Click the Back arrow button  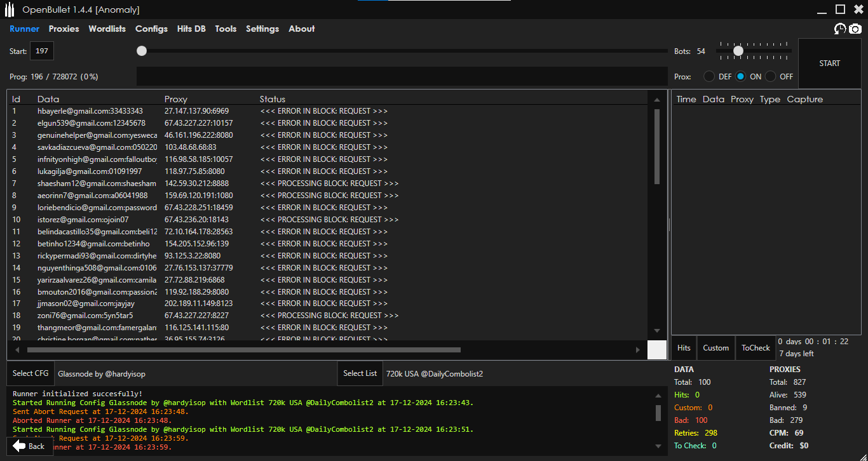(29, 446)
